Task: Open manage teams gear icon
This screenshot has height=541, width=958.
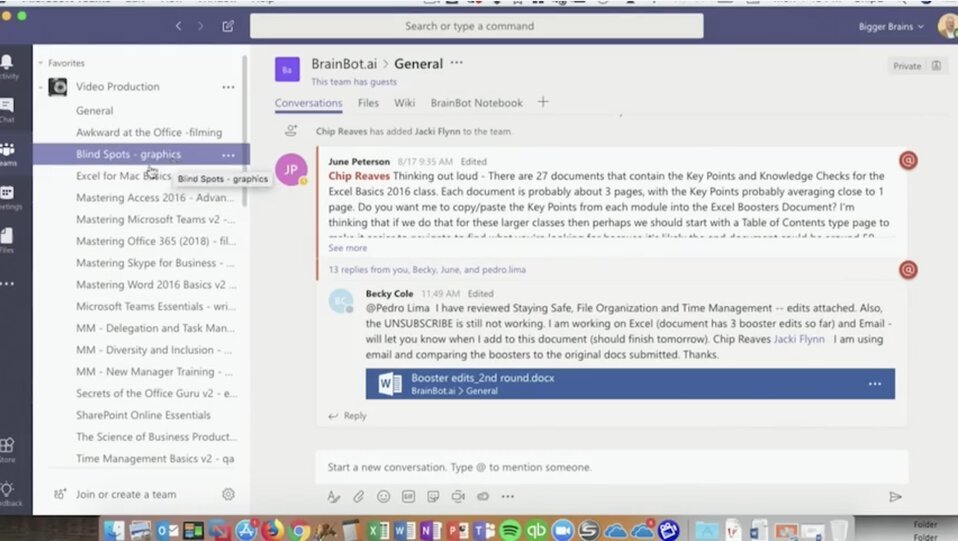Action: [x=228, y=494]
